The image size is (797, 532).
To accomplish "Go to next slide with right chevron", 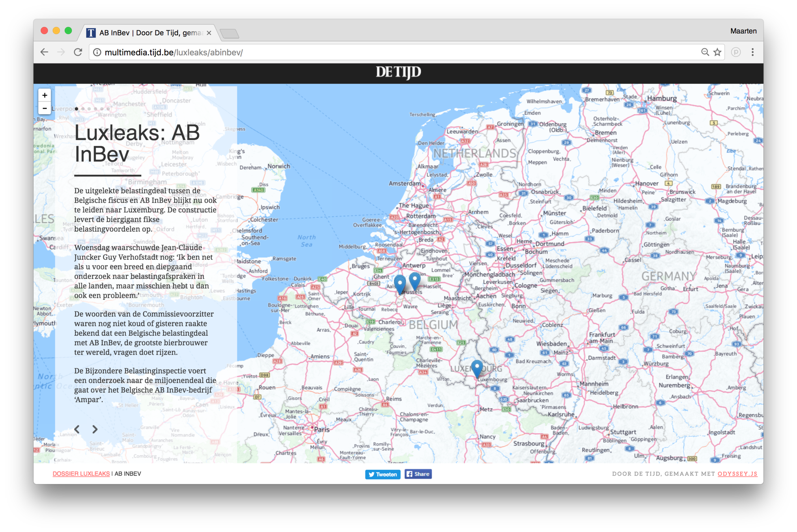I will coord(95,429).
